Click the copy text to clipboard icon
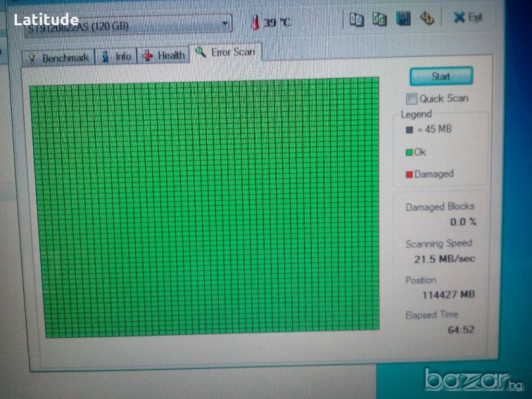This screenshot has height=399, width=532. click(357, 20)
